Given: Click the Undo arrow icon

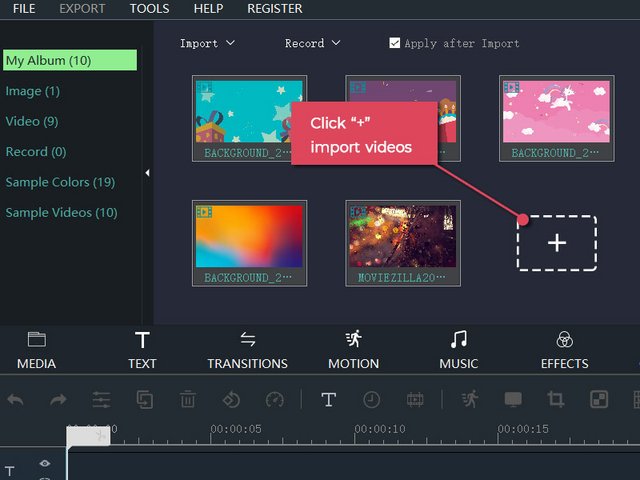Looking at the screenshot, I should [x=16, y=399].
